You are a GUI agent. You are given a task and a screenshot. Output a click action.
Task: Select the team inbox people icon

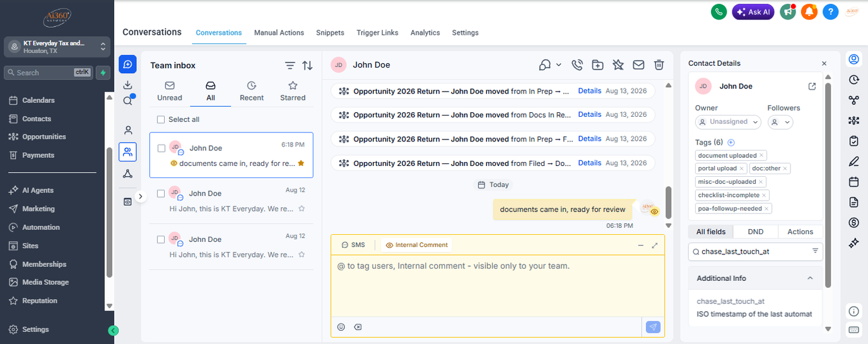pos(127,152)
